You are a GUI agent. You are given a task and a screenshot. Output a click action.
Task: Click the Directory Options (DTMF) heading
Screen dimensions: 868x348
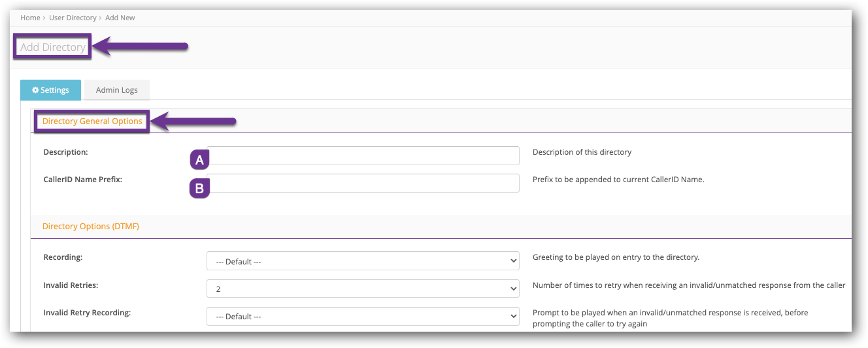pyautogui.click(x=91, y=227)
